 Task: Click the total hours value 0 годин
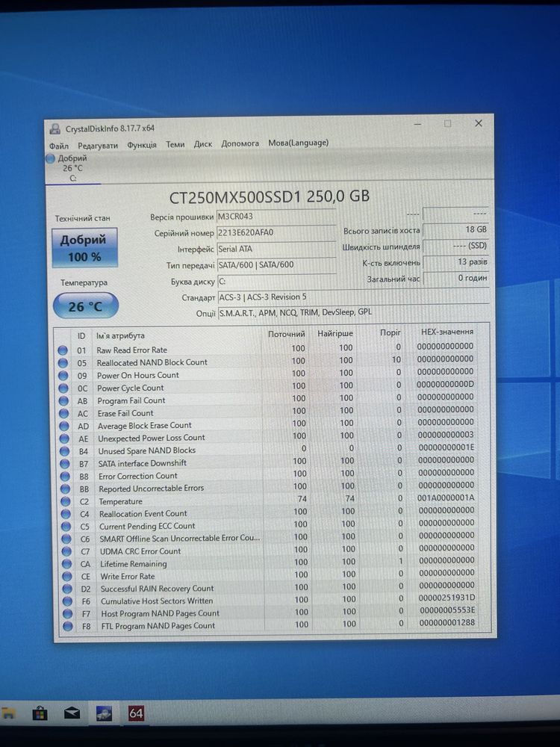pos(455,278)
